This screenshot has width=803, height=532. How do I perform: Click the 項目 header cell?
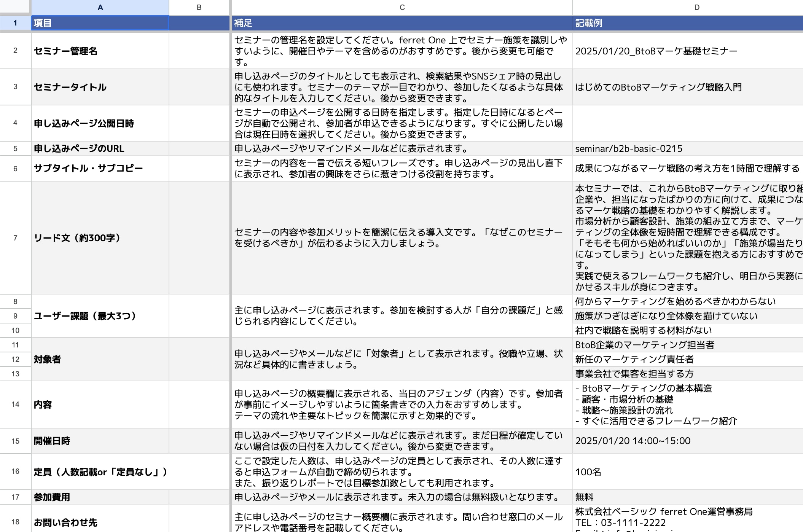(x=100, y=23)
